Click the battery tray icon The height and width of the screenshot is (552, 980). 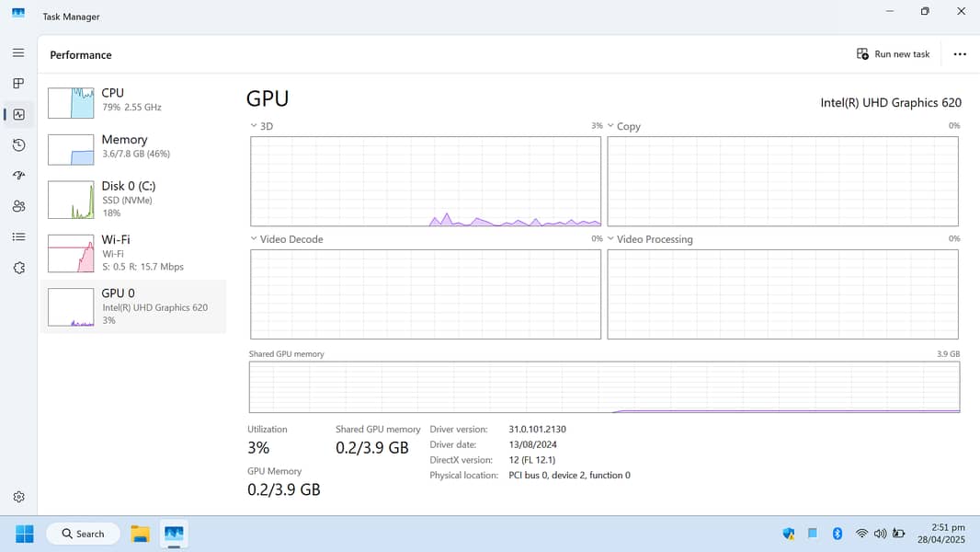pyautogui.click(x=899, y=534)
